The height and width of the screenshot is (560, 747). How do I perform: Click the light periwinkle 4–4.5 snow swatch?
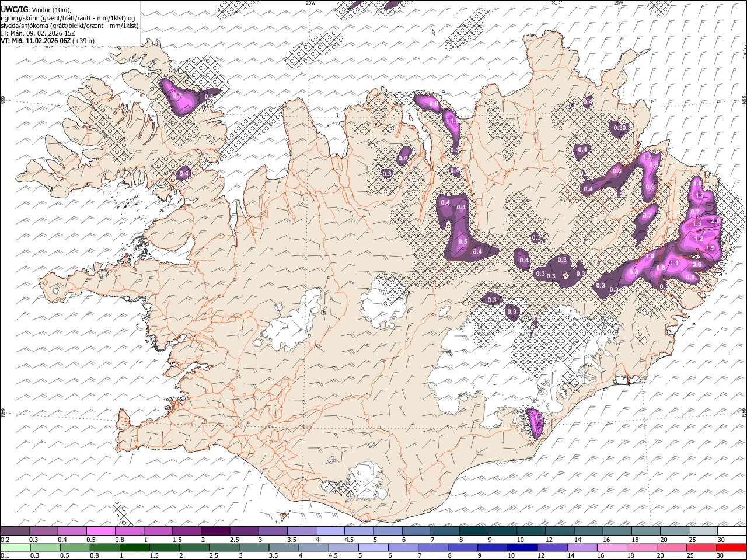coord(330,531)
